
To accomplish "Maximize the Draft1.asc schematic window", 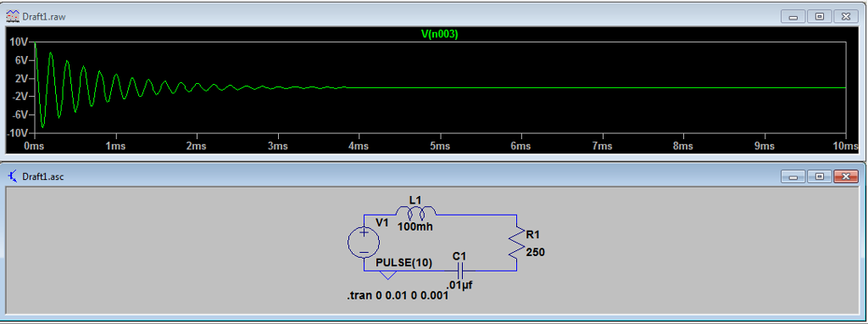I will tap(820, 176).
